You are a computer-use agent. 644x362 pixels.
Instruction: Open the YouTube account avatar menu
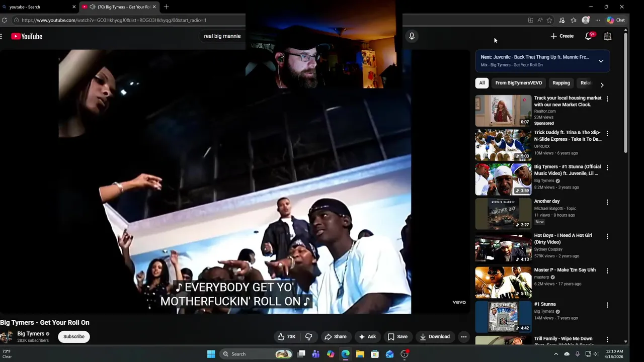[x=608, y=36]
